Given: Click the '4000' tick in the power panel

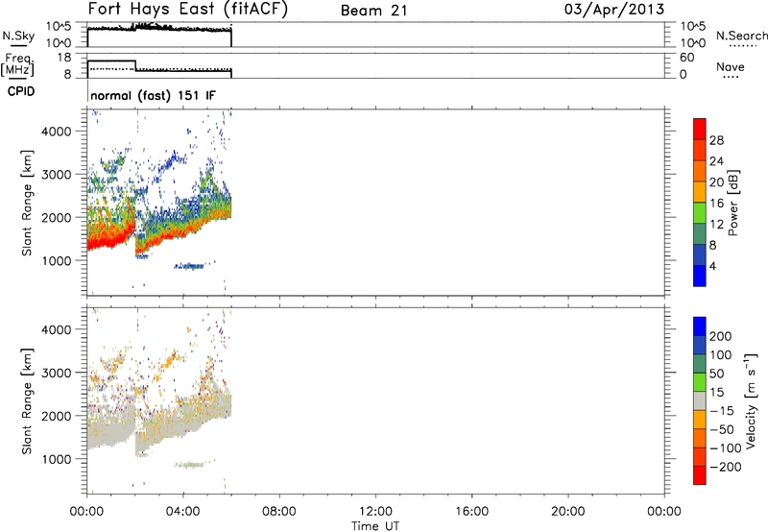Looking at the screenshot, I should [x=57, y=132].
